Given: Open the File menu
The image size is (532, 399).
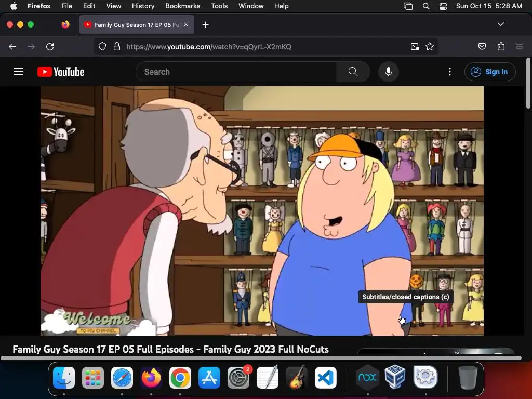Looking at the screenshot, I should [x=66, y=6].
